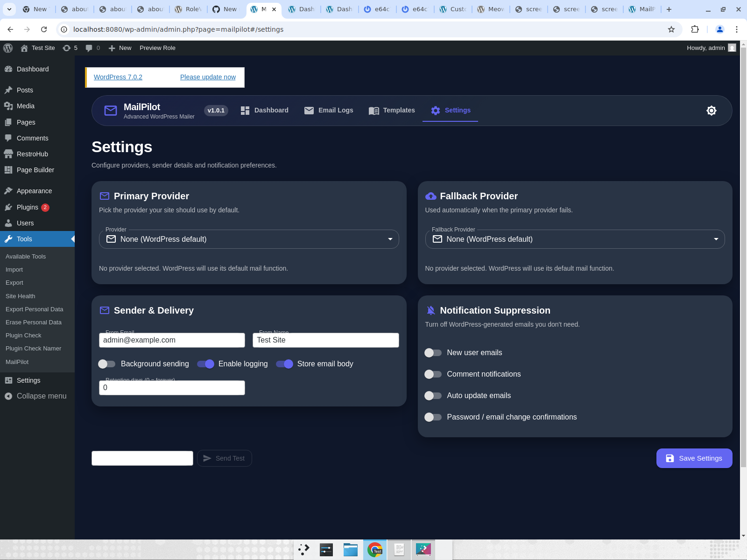Bookmark this page with star icon

click(x=671, y=29)
